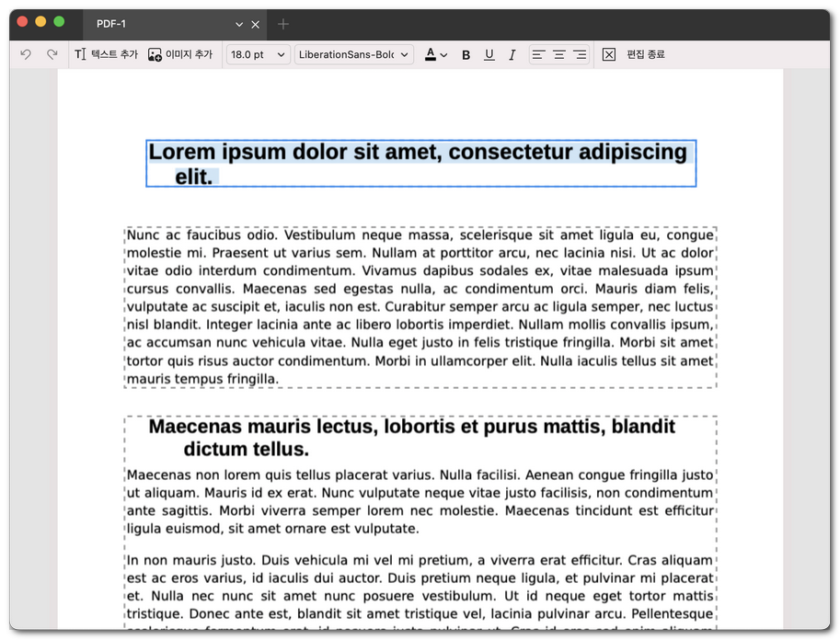
Task: Expand the PDF-1 tab dropdown chevron
Action: [x=239, y=24]
